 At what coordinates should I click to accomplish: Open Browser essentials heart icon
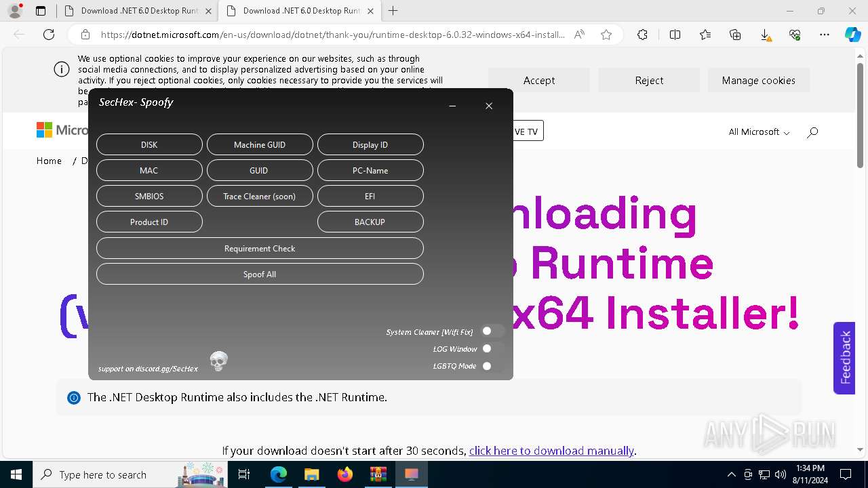point(795,35)
